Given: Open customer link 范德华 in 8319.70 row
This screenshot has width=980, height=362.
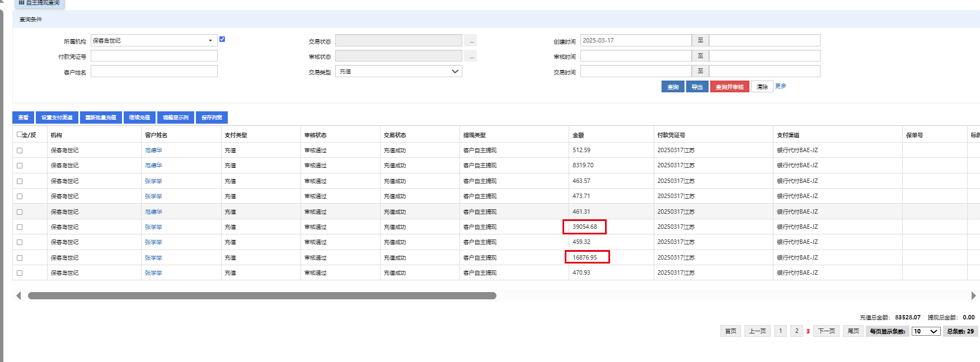Looking at the screenshot, I should [153, 166].
